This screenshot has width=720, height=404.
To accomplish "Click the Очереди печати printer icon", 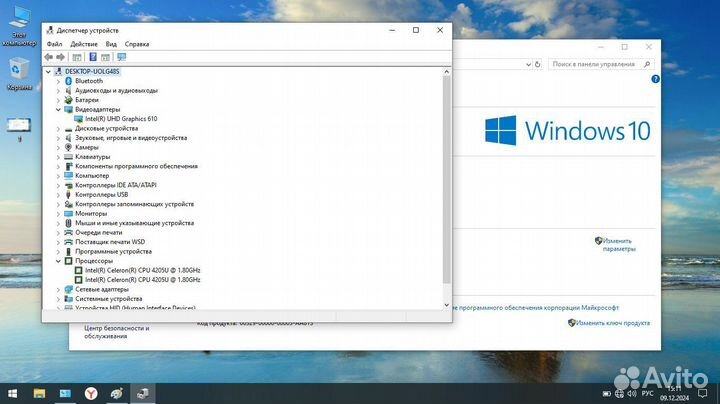I will 68,232.
